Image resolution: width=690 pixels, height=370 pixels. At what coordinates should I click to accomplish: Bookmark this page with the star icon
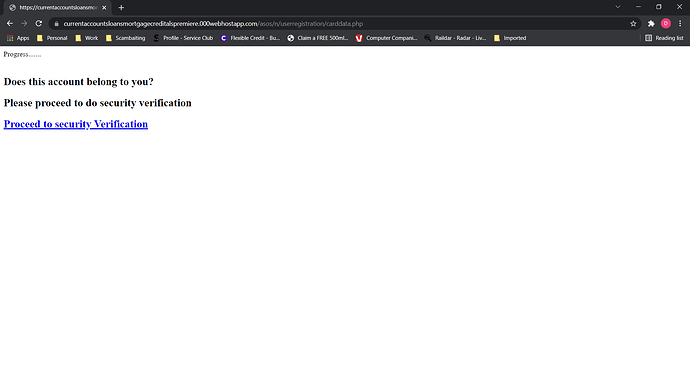(x=633, y=24)
